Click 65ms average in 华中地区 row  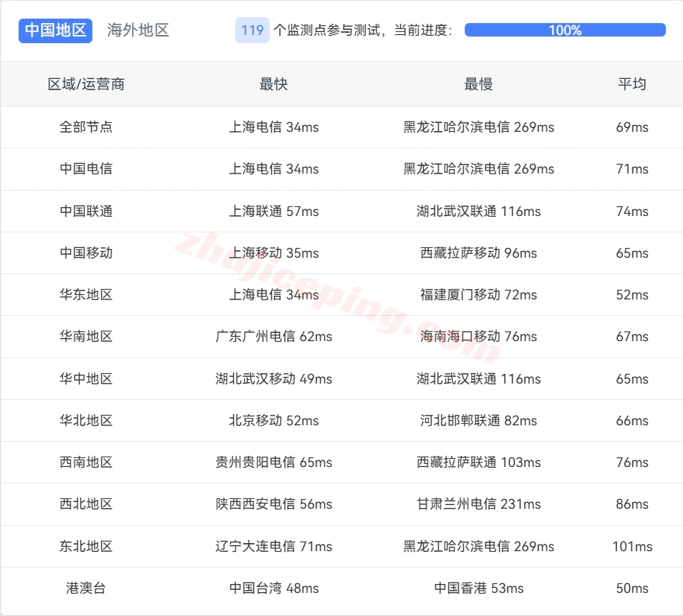pos(632,379)
